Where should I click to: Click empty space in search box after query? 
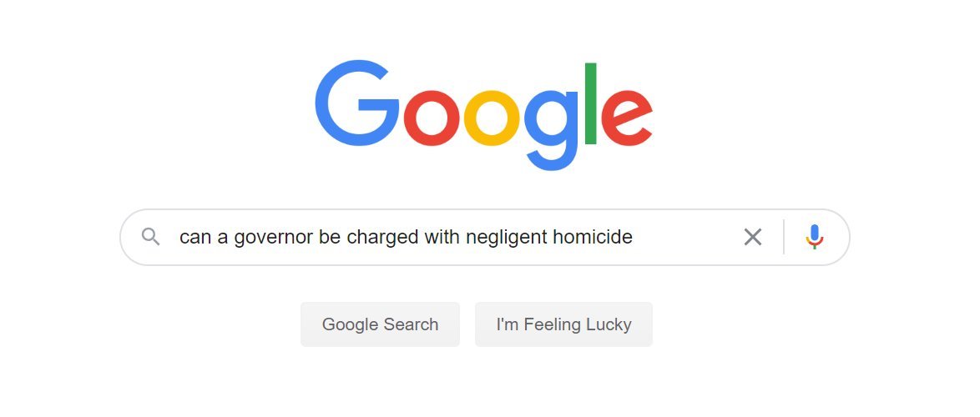[686, 237]
